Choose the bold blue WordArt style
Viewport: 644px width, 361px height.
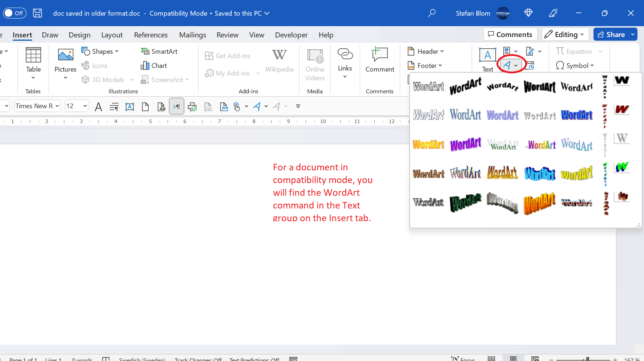tap(577, 115)
